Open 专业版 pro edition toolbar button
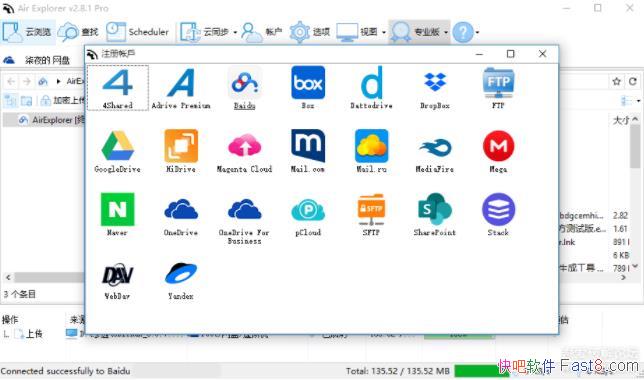The image size is (644, 380). (415, 32)
